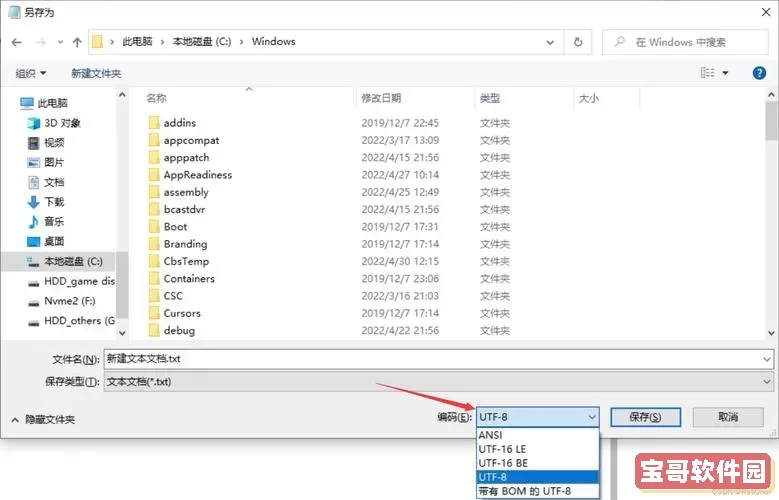Select the addins folder icon

(x=154, y=123)
